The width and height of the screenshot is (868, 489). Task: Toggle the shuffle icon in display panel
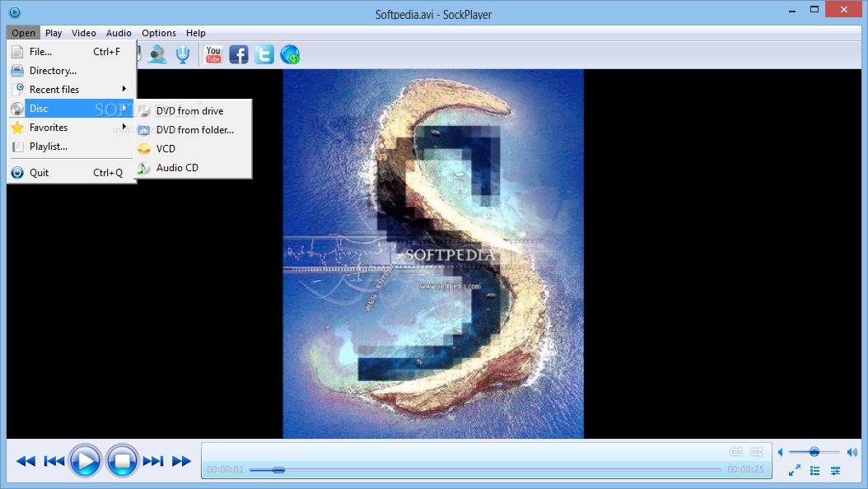coord(756,452)
